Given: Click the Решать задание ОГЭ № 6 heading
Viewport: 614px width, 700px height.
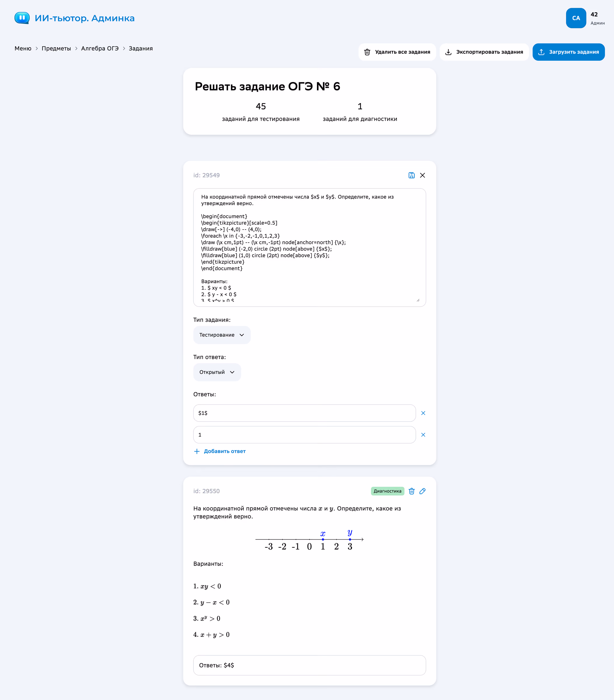Looking at the screenshot, I should (x=268, y=86).
